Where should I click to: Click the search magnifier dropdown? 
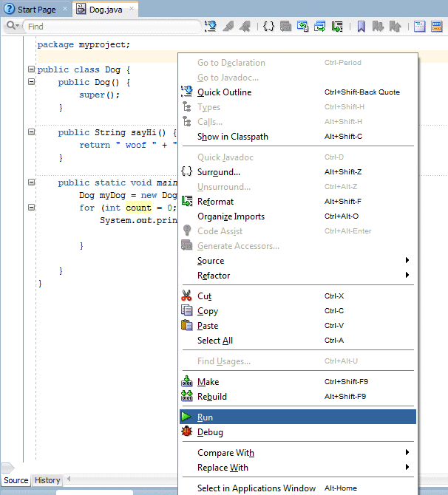tap(13, 26)
